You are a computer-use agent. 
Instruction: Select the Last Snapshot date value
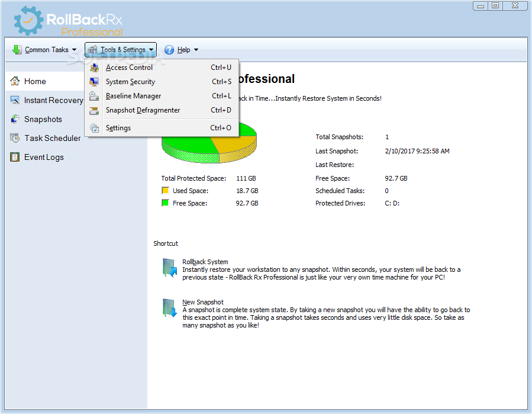(417, 151)
